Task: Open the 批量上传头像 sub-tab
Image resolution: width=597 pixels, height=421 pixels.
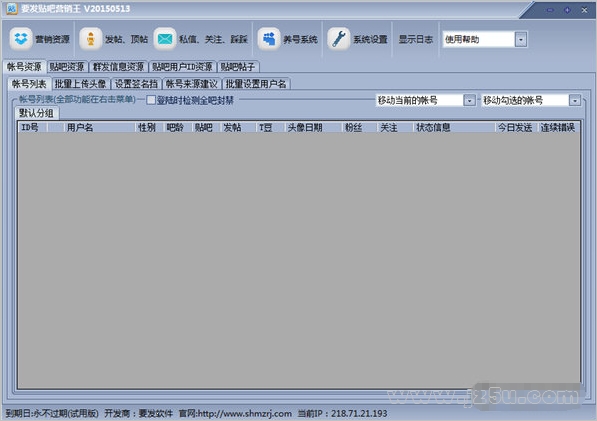Action: click(x=80, y=84)
